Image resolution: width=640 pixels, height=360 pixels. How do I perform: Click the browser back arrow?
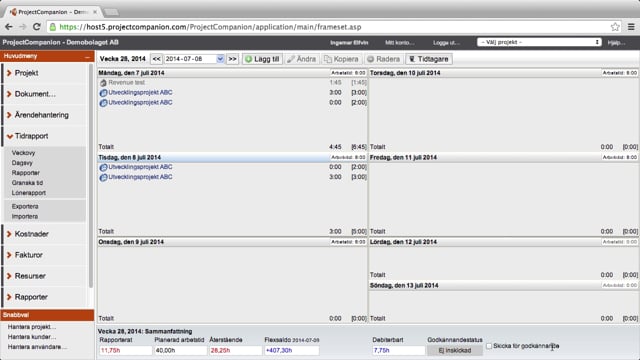click(x=9, y=27)
